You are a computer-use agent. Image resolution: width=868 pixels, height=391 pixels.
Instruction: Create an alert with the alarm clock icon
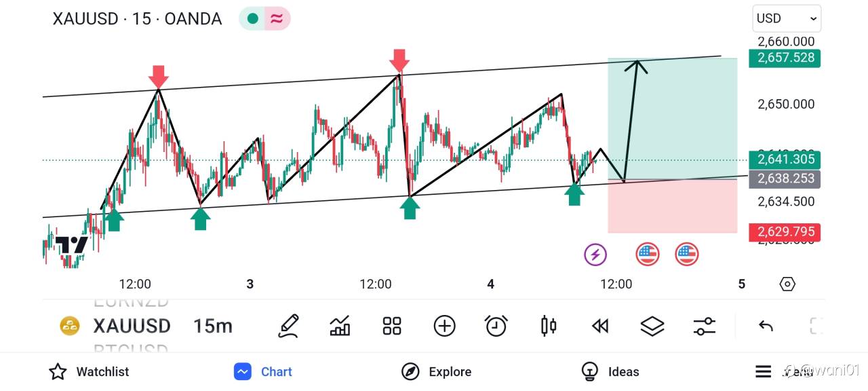click(496, 326)
